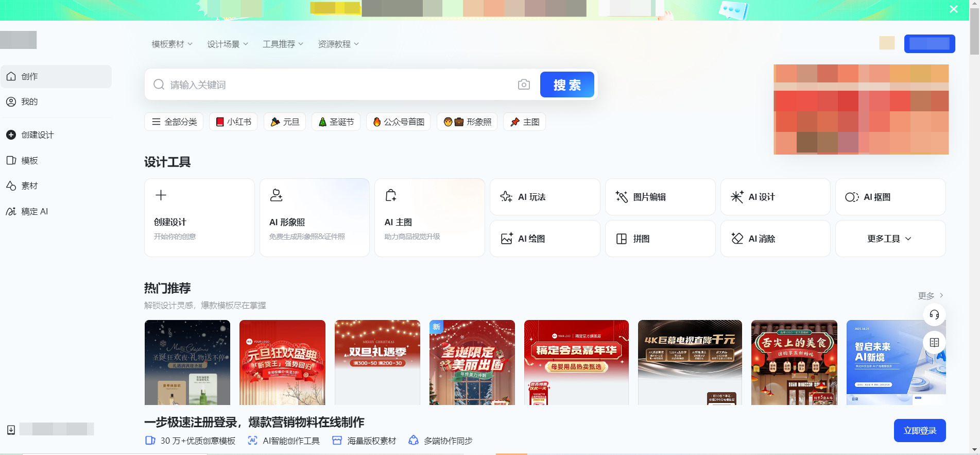Open 全部分类 category list
This screenshot has width=980, height=455.
pyautogui.click(x=174, y=122)
